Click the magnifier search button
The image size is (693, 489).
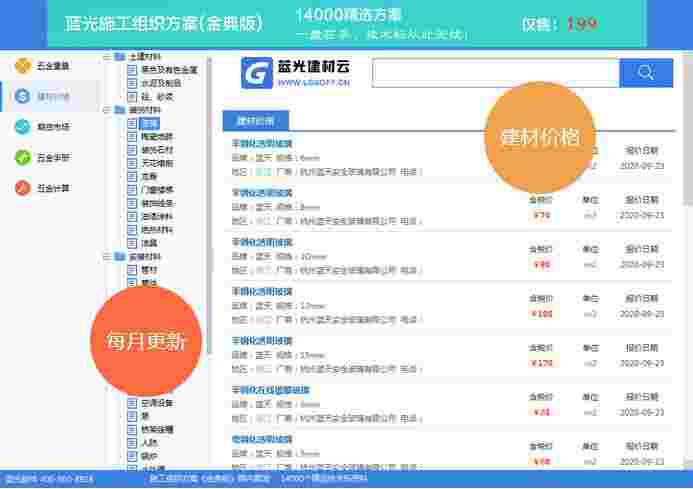(646, 73)
